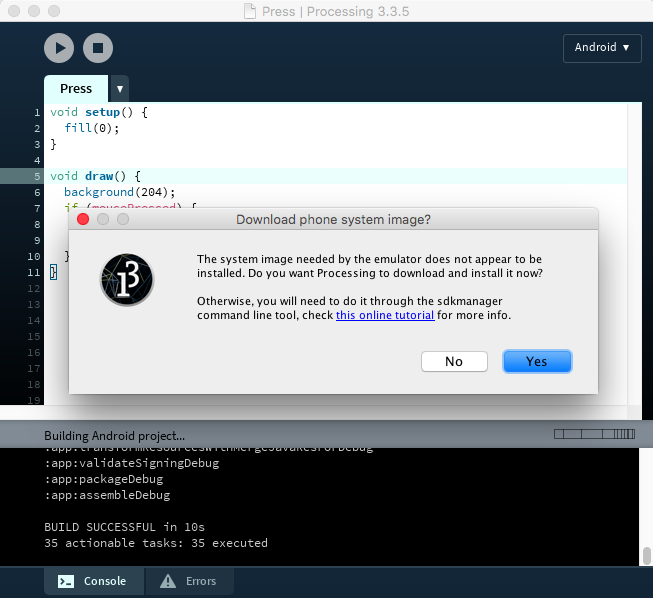This screenshot has height=598, width=653.
Task: Select the Press sketch tab
Action: (x=76, y=88)
